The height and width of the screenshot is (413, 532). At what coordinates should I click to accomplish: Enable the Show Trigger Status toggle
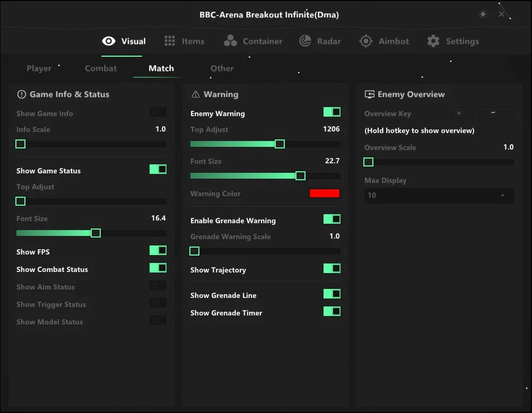[158, 303]
